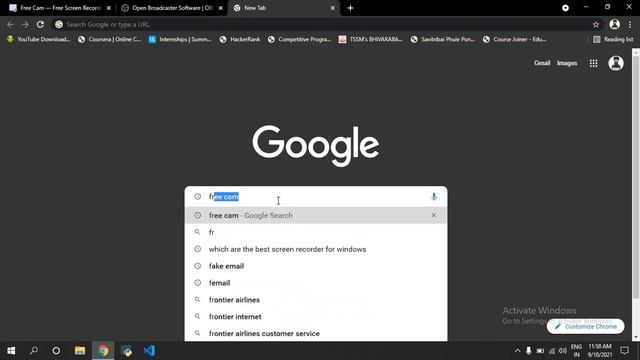Open the Windows notification center
This screenshot has height=360, width=640.
624,351
